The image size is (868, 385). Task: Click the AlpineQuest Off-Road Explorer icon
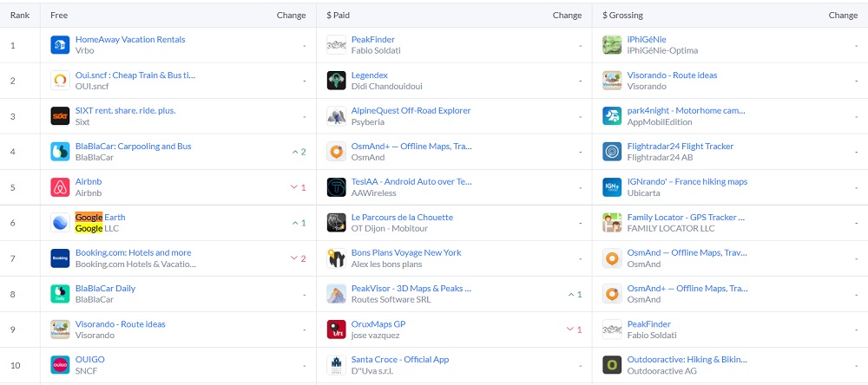(336, 116)
